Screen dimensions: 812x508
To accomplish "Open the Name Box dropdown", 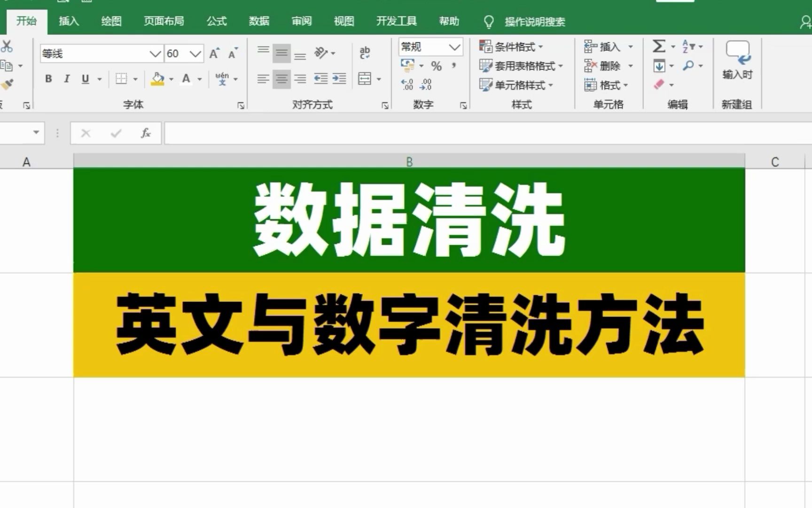I will (x=36, y=133).
